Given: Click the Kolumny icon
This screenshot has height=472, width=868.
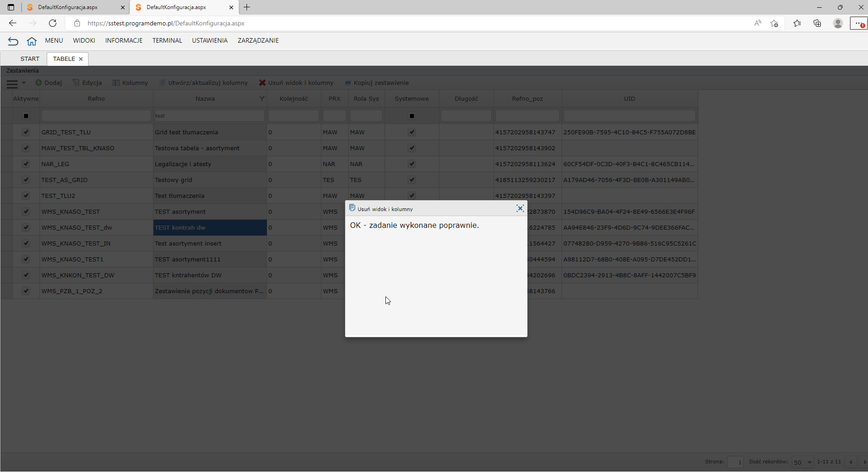Looking at the screenshot, I should 116,83.
